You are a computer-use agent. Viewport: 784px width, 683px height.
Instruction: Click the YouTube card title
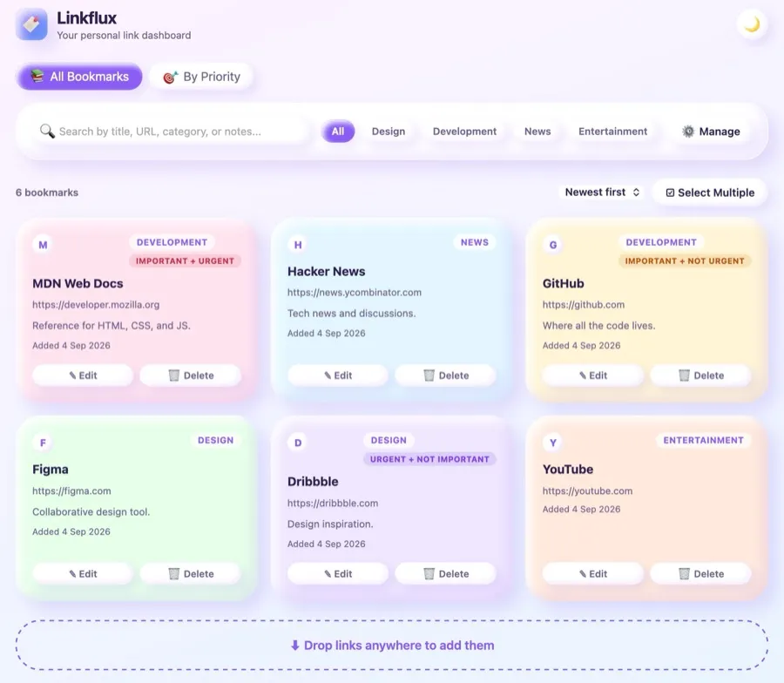568,470
